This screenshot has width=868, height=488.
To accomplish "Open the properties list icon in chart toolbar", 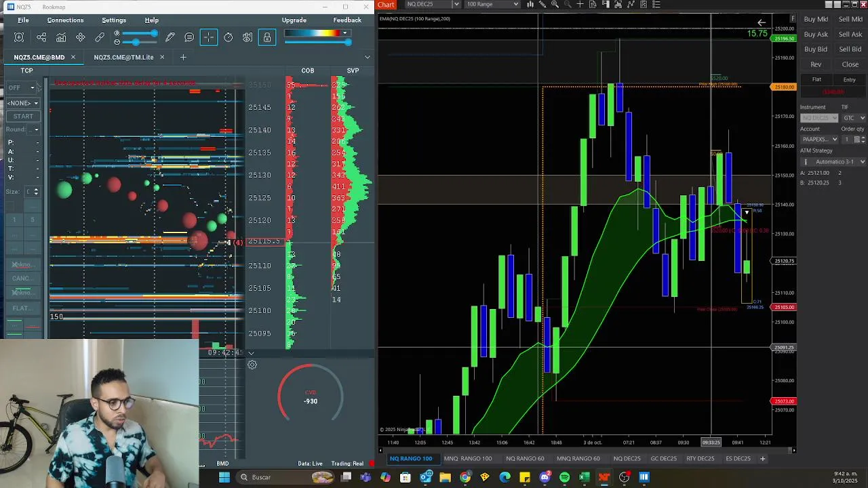I will [x=656, y=5].
